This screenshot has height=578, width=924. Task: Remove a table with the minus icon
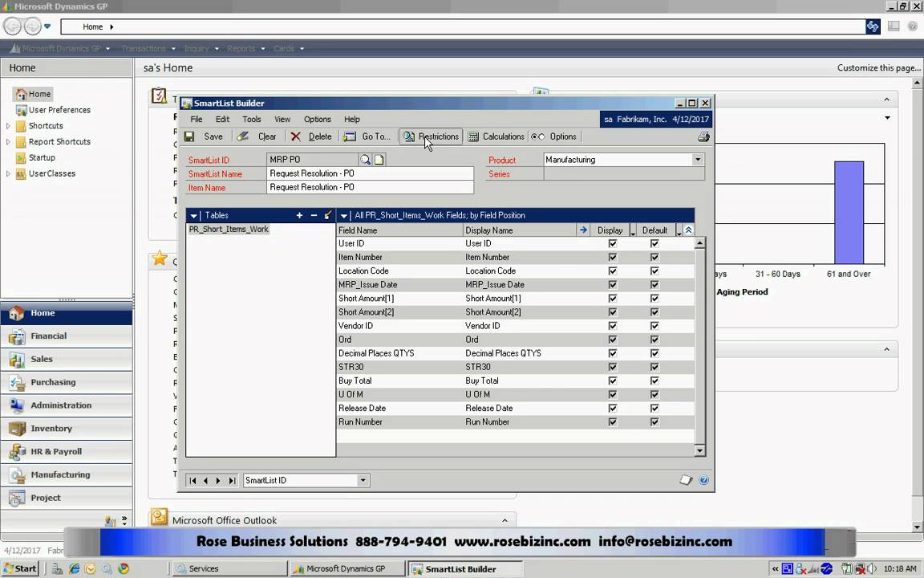(x=314, y=215)
